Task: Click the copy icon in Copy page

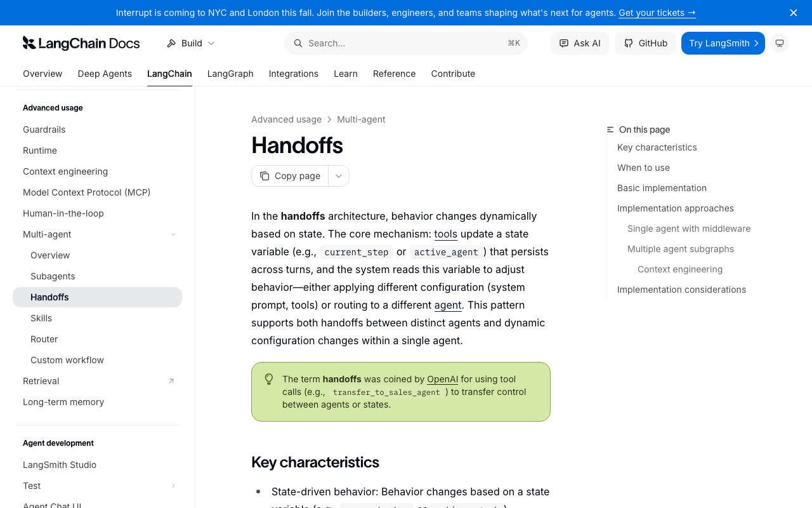Action: 265,176
